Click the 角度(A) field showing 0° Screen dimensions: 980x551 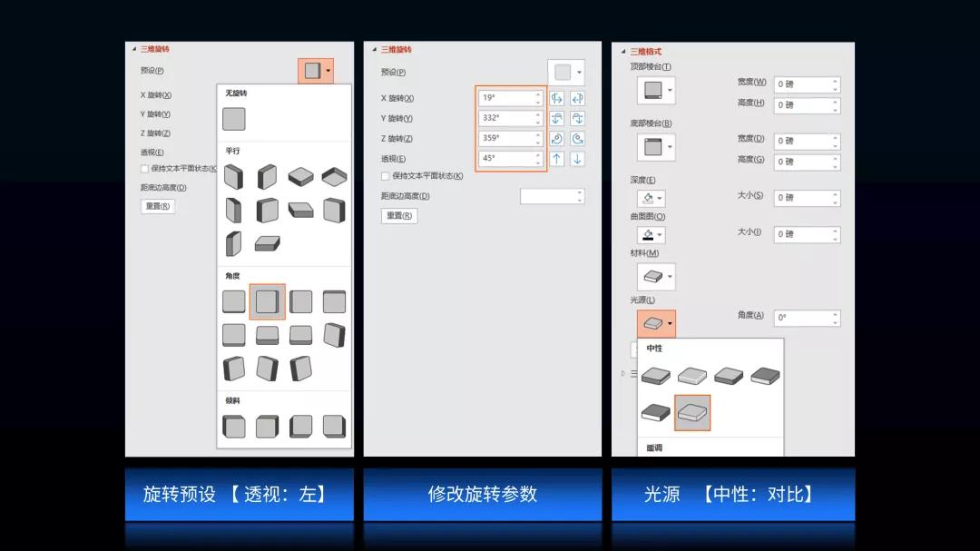[x=807, y=318]
